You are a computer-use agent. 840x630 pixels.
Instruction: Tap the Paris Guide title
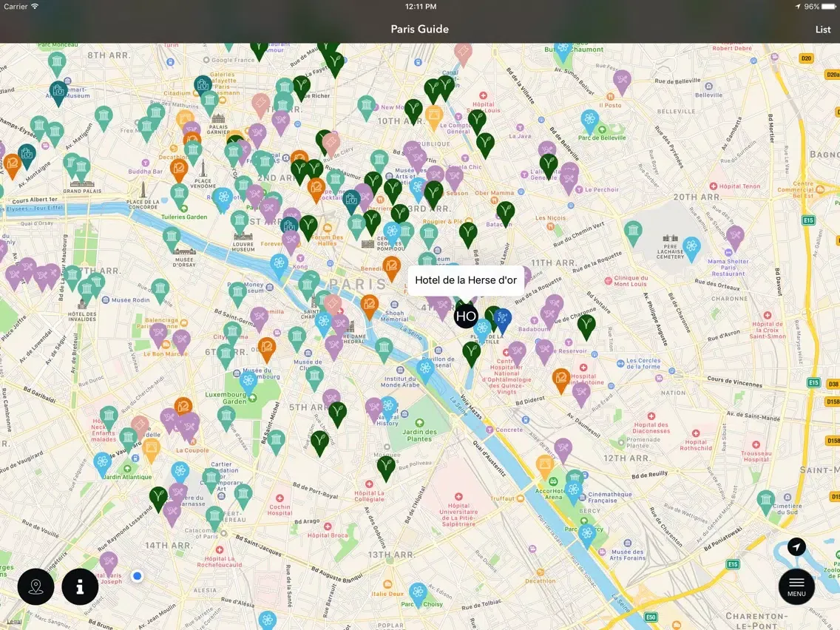click(x=419, y=30)
